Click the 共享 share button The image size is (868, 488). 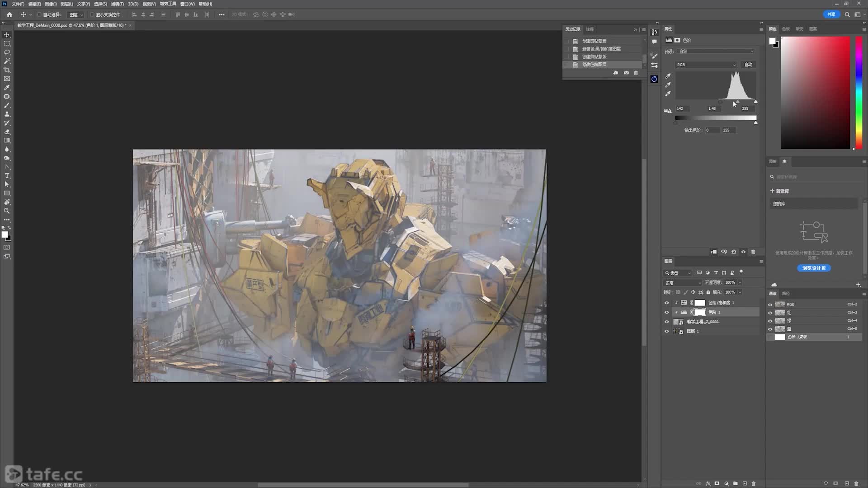(x=831, y=14)
